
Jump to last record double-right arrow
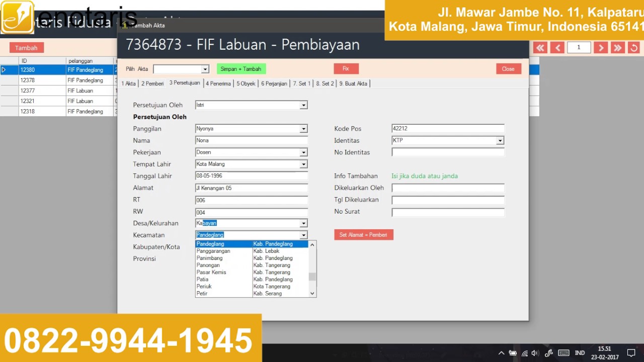(x=617, y=48)
